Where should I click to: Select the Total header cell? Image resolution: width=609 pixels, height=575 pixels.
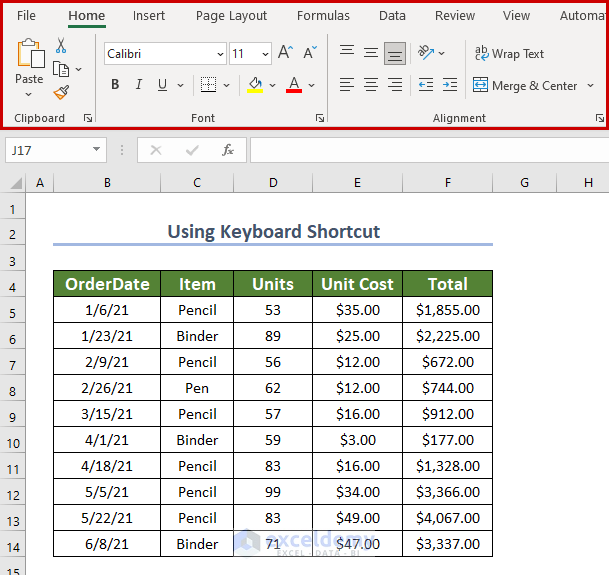(x=447, y=284)
